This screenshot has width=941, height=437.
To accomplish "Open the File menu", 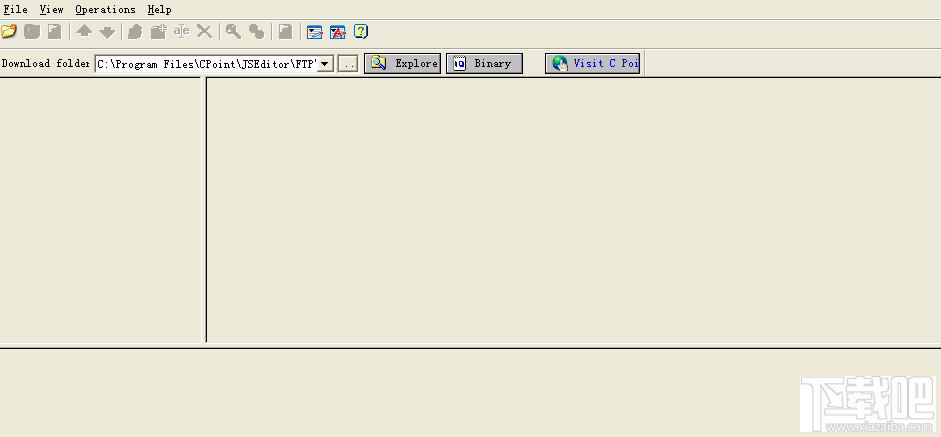I will (x=16, y=9).
